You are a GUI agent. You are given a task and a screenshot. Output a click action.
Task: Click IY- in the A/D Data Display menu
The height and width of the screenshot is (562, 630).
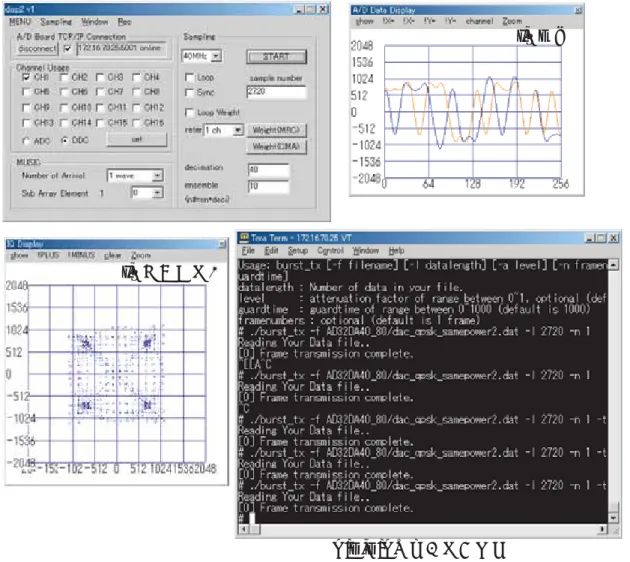[x=450, y=21]
